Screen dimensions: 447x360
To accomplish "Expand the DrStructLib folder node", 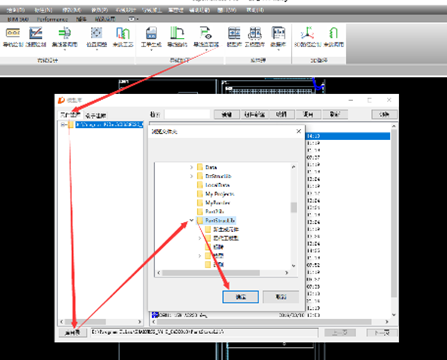I will point(191,176).
